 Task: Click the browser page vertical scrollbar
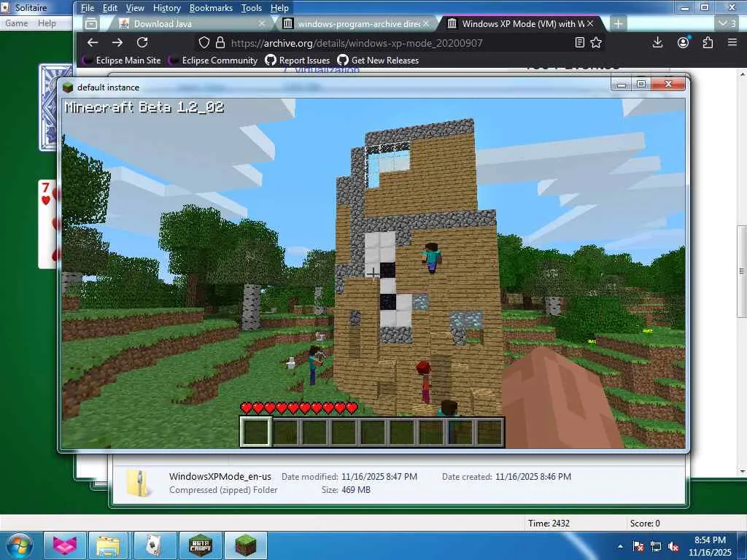[742, 271]
